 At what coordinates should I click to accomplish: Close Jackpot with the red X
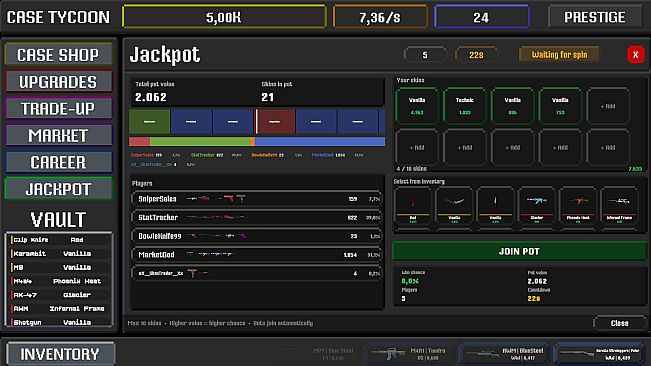coord(635,54)
